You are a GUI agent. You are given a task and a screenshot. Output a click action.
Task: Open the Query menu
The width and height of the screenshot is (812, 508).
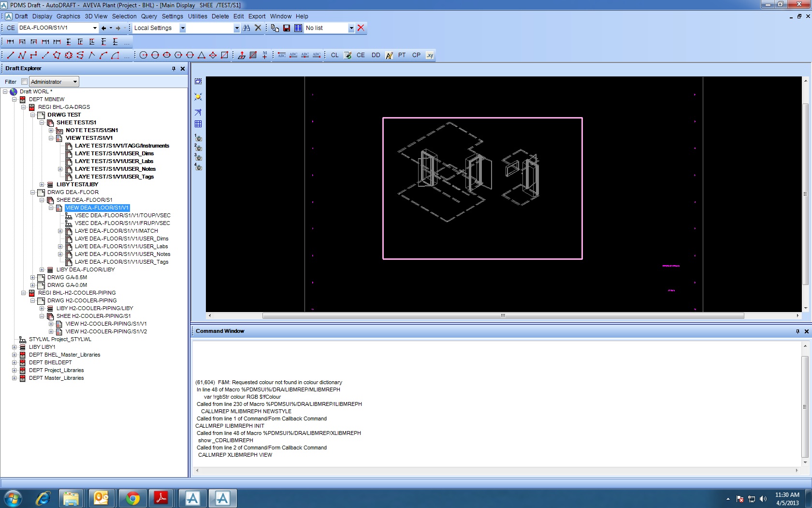(149, 16)
